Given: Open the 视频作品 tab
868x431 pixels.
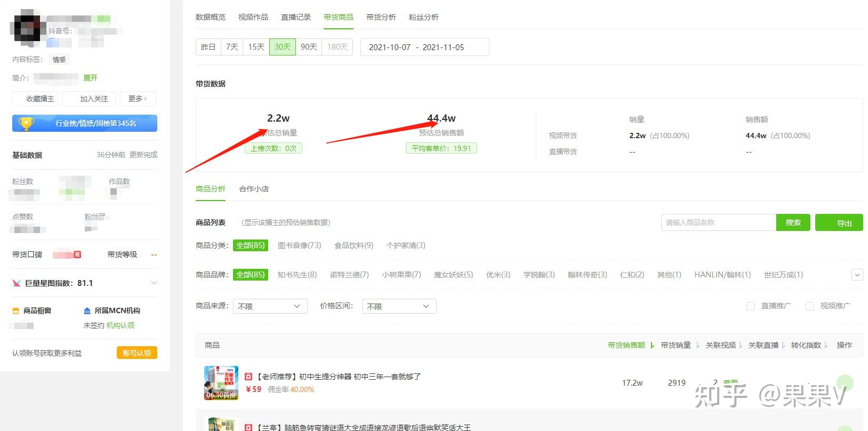Looking at the screenshot, I should 253,17.
